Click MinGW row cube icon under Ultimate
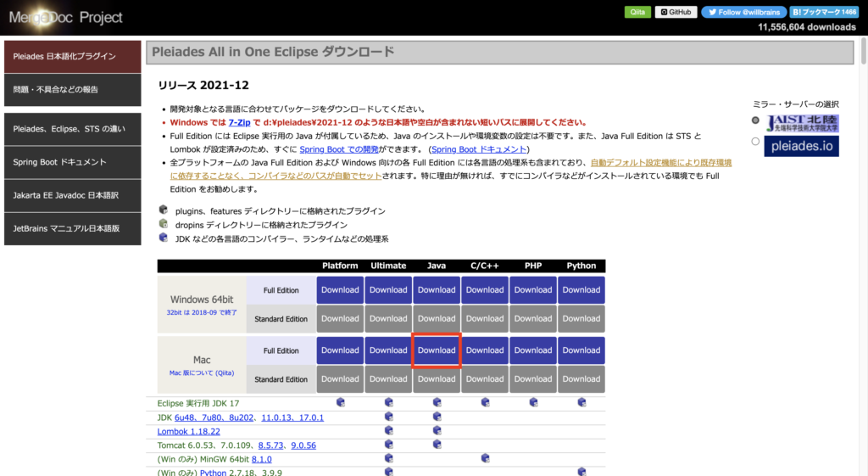The height and width of the screenshot is (476, 868). coord(388,457)
